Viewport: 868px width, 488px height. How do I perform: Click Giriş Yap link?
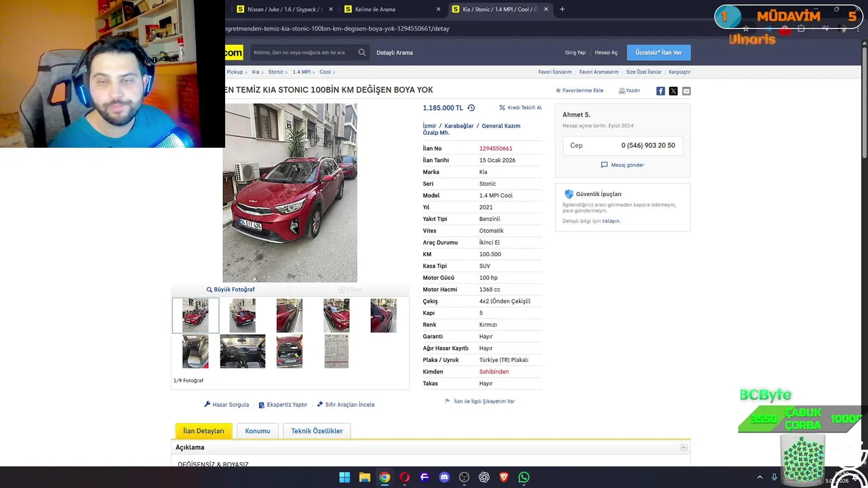point(575,52)
